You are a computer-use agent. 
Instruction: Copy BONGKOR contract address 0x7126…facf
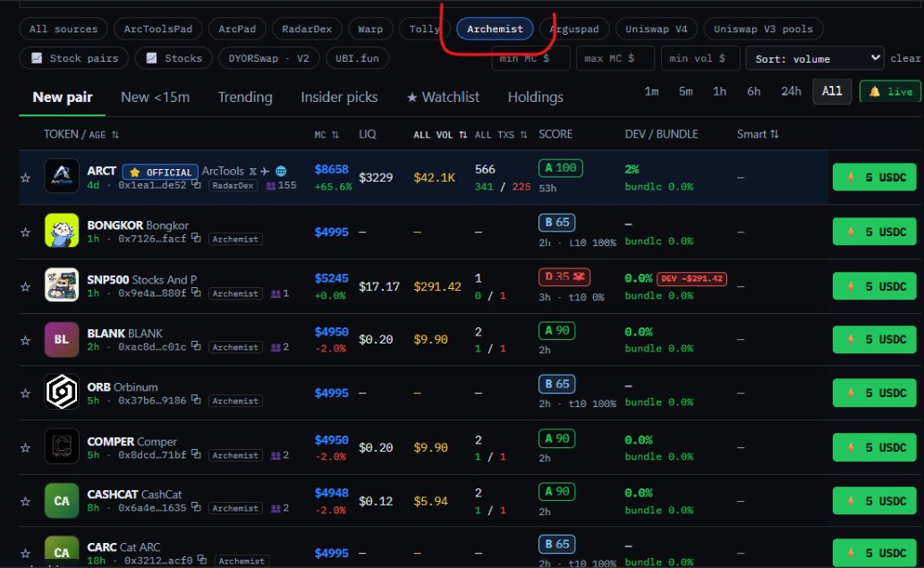(196, 238)
